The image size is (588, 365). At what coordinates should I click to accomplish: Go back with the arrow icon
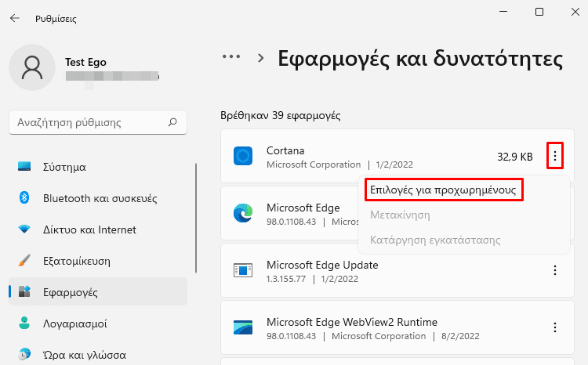tap(15, 18)
